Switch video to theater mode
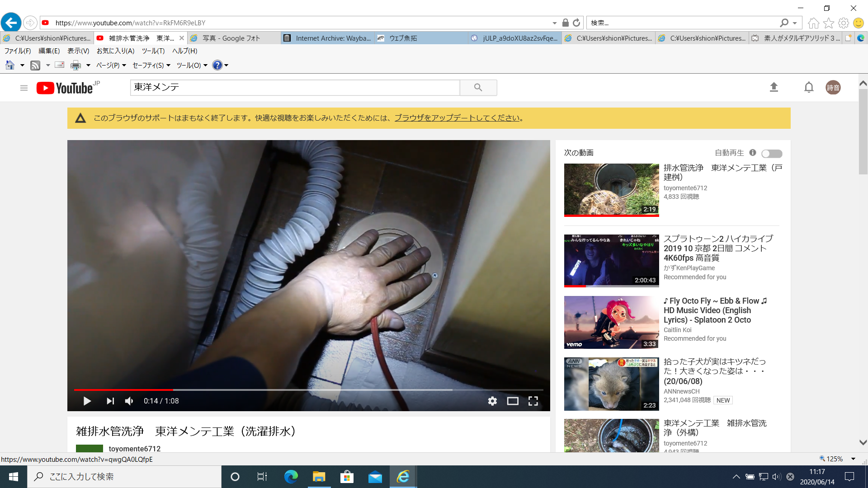 coord(513,401)
